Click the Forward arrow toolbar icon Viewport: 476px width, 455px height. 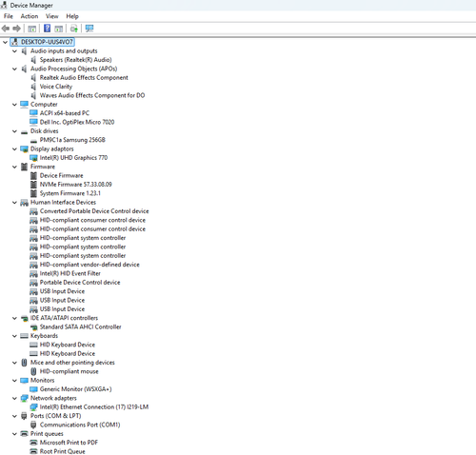click(x=16, y=29)
